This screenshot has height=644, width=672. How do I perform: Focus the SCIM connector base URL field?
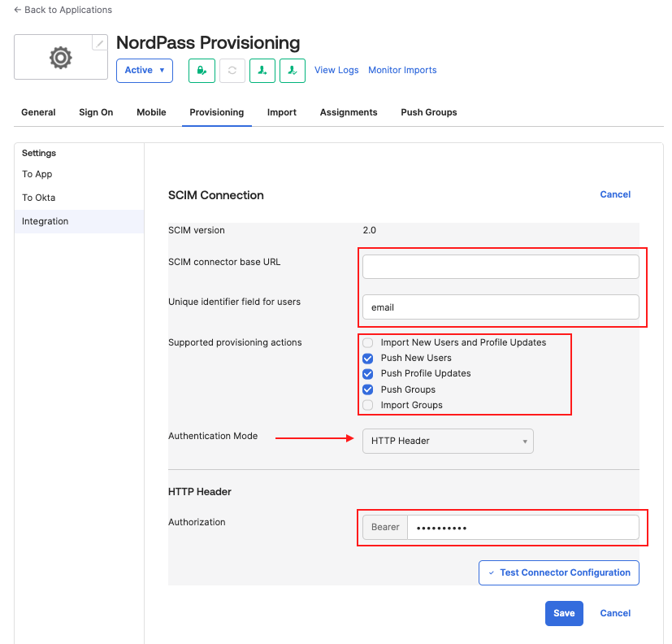pos(501,267)
